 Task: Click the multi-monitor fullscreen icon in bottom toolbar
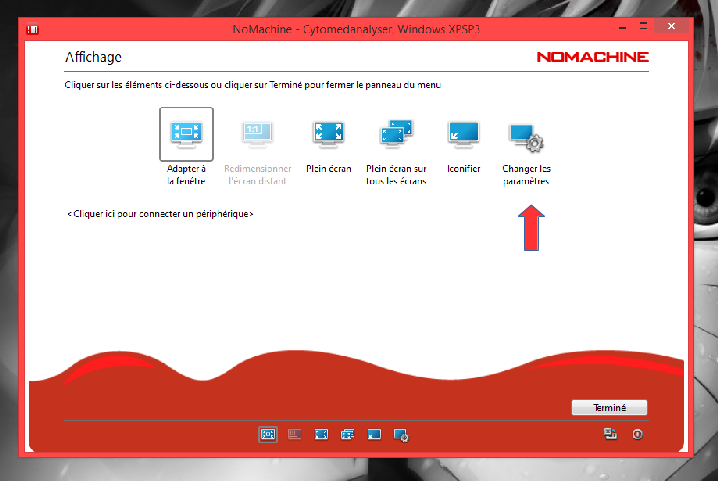tap(348, 434)
